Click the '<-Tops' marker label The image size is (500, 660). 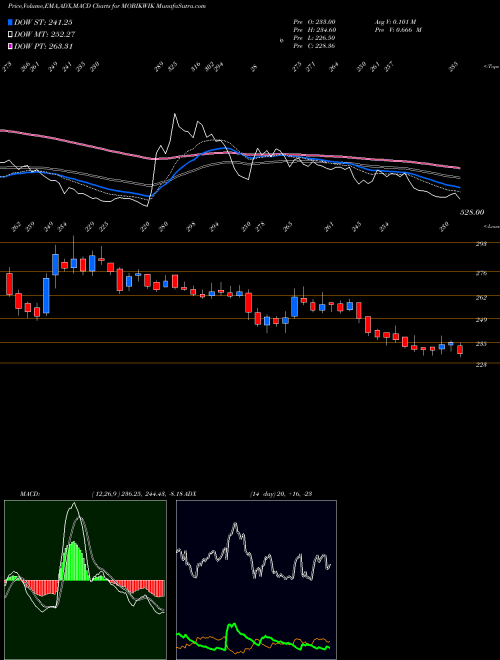click(491, 67)
